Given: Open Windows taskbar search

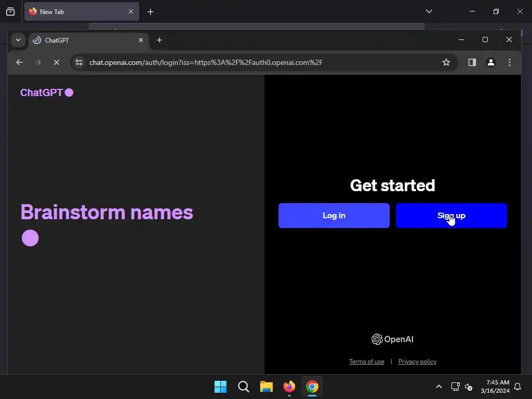Looking at the screenshot, I should (x=244, y=387).
